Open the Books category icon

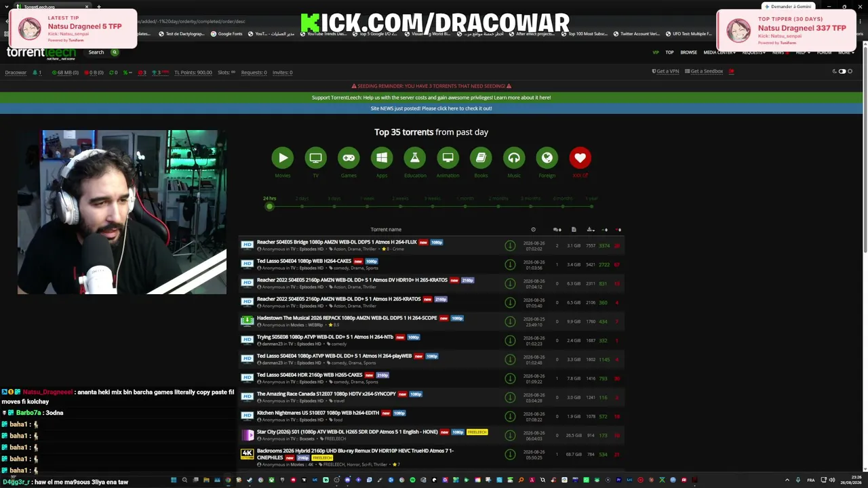481,158
